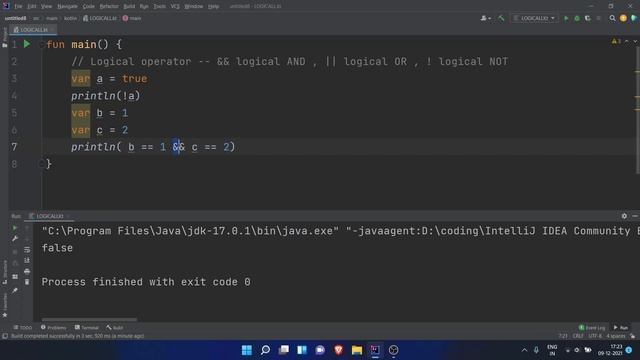Screen dimensions: 640x360
Task: Open the File menu
Action: (18, 6)
